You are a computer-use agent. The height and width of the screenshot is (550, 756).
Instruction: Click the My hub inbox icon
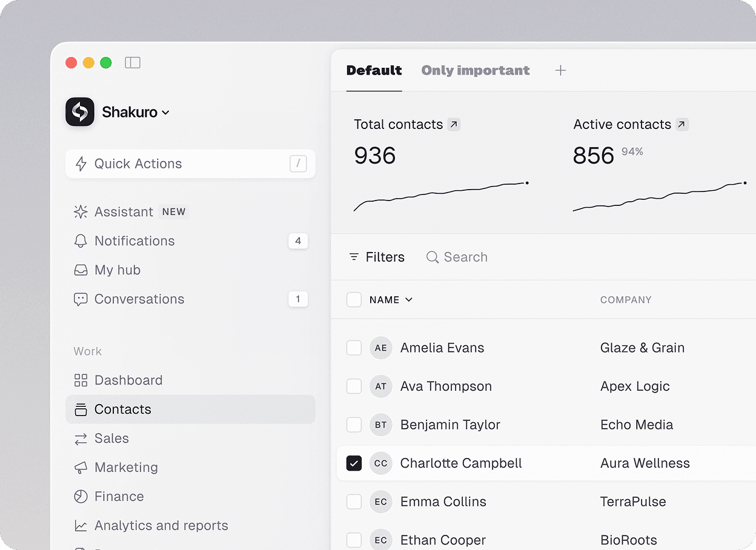81,270
